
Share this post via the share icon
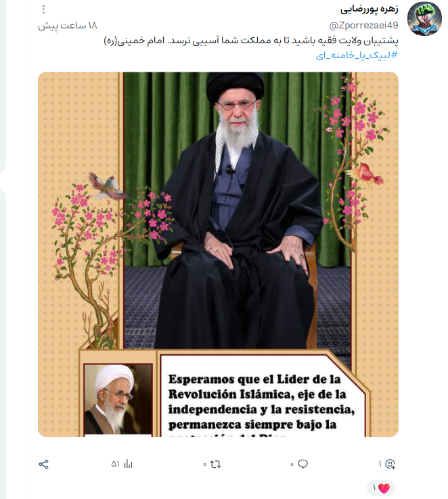point(43,465)
